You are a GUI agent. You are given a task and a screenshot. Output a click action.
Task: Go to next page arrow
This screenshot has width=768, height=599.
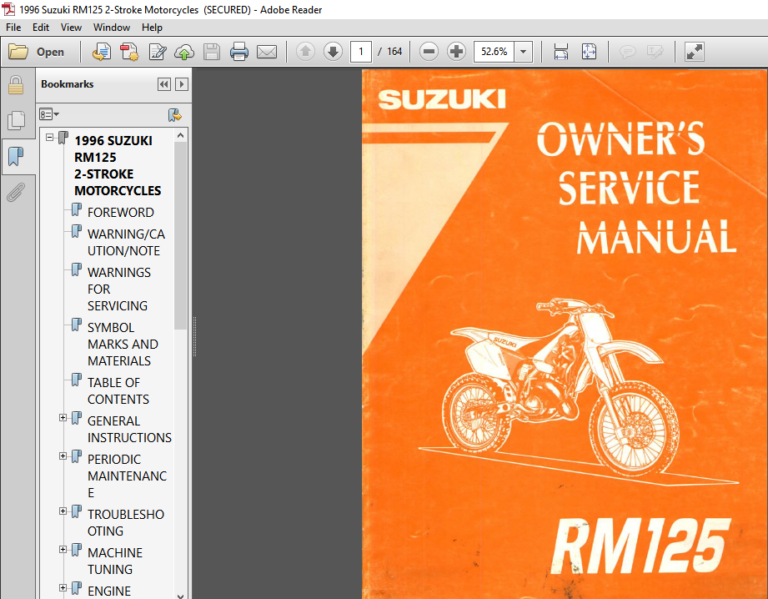click(333, 51)
